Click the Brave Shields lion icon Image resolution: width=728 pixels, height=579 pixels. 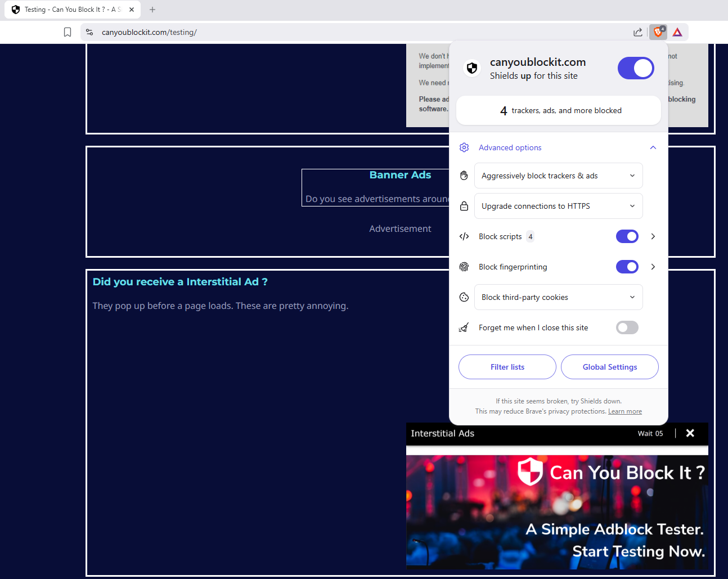tap(658, 32)
